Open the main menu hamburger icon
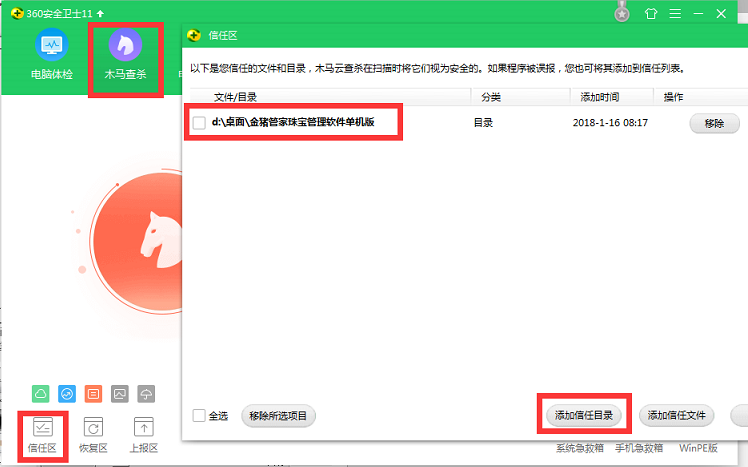 click(675, 13)
